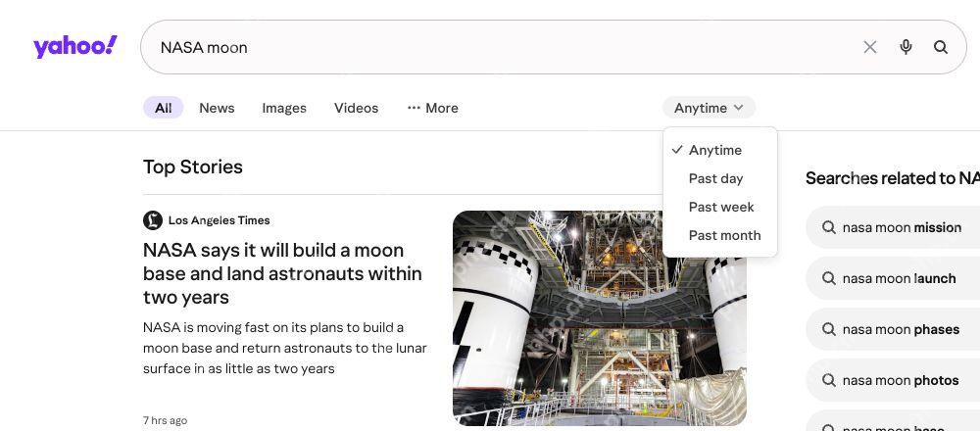Click the magnifier icon beside nasa moon mission
The height and width of the screenshot is (431, 980).
[829, 227]
